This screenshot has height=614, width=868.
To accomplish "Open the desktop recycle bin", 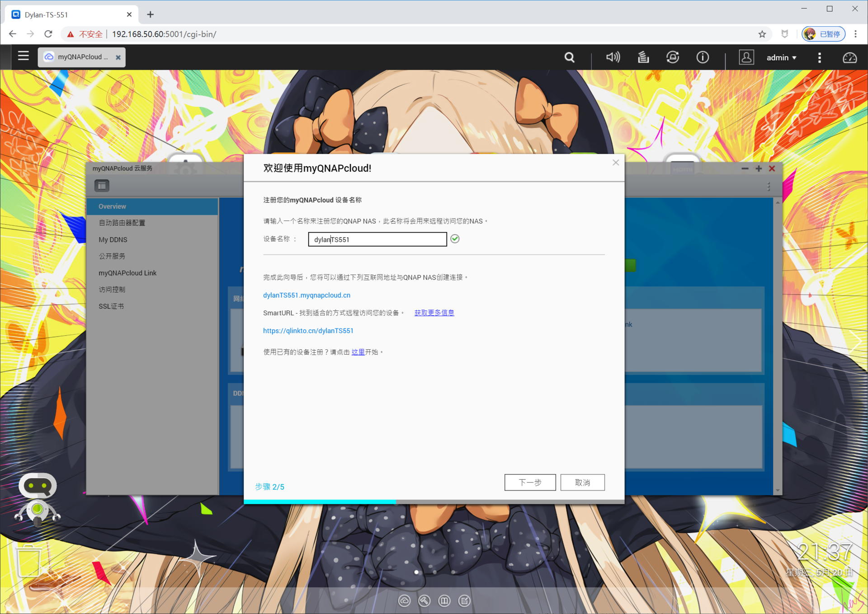I will [x=29, y=560].
